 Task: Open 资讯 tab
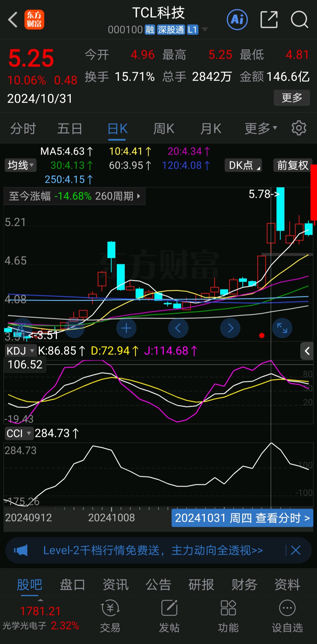pos(115,585)
